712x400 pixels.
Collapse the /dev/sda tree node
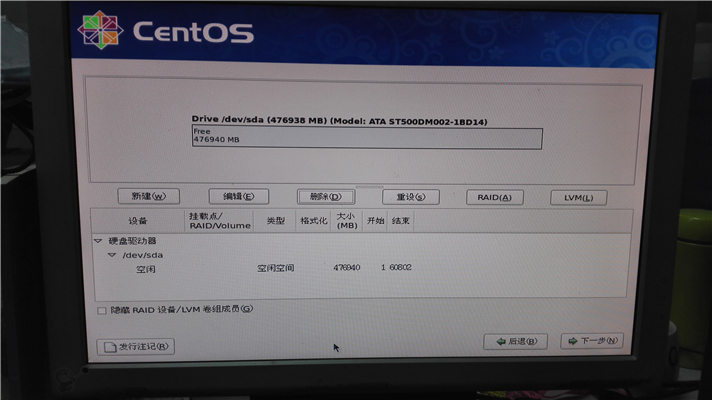point(112,255)
